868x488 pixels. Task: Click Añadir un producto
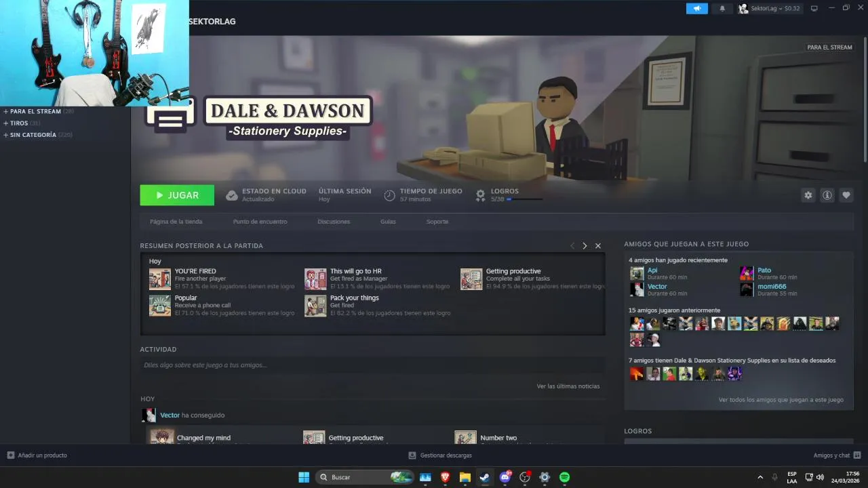[37, 455]
